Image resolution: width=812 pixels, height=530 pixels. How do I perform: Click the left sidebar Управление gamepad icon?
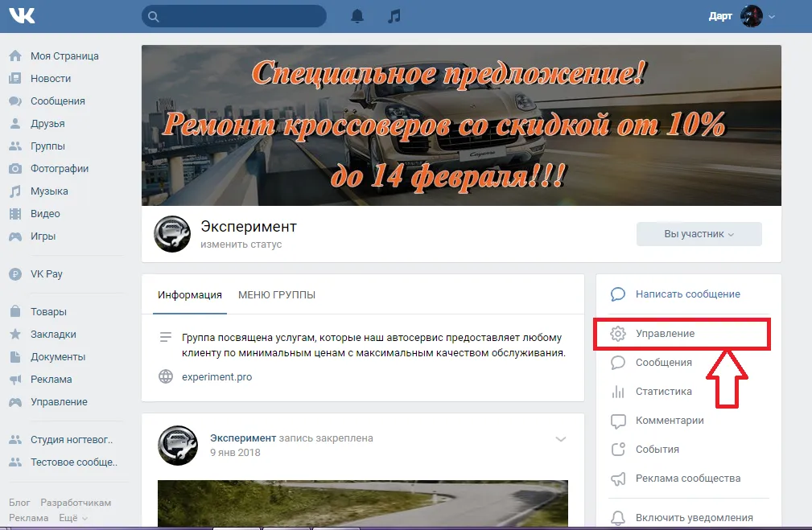[x=15, y=401]
